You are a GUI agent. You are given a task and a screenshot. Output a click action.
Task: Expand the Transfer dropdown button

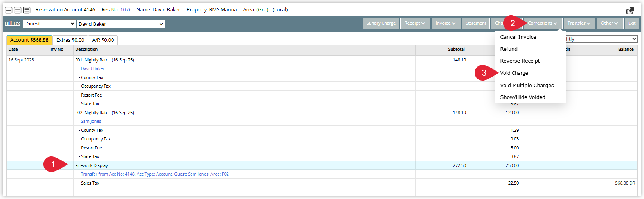click(x=579, y=23)
